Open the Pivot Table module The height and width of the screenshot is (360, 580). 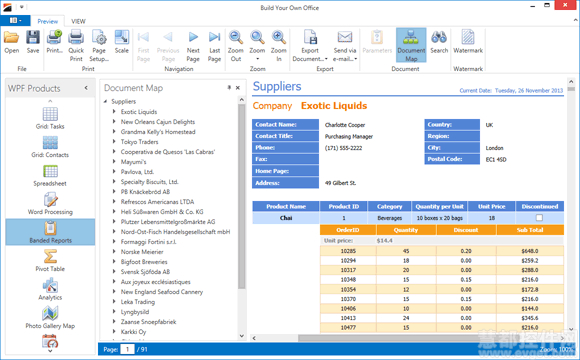(x=50, y=260)
